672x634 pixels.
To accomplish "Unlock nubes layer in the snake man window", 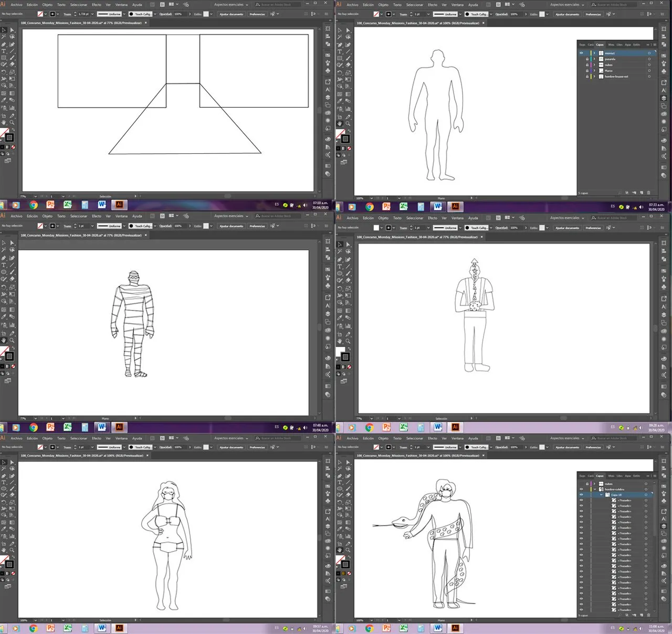I will (587, 484).
